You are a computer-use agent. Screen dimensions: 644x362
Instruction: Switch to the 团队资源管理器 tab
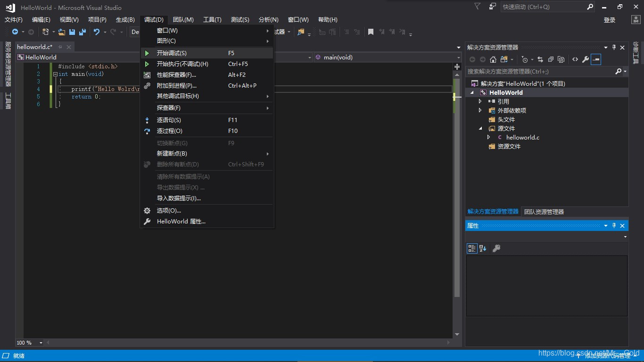[x=544, y=212]
